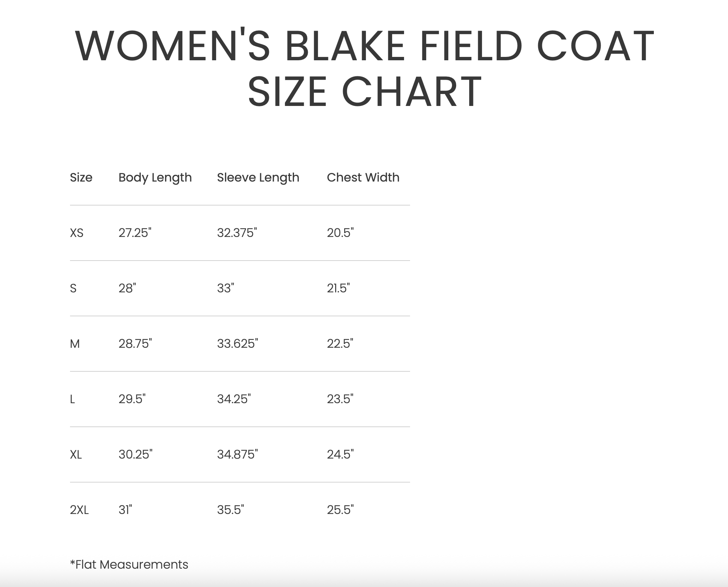The height and width of the screenshot is (587, 728).
Task: Select the L size row label
Action: point(73,399)
